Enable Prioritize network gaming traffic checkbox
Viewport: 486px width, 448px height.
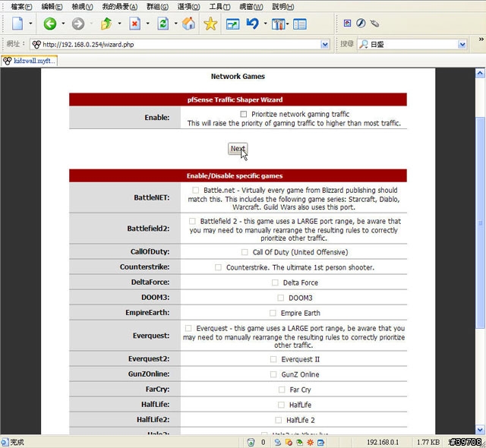coord(244,115)
